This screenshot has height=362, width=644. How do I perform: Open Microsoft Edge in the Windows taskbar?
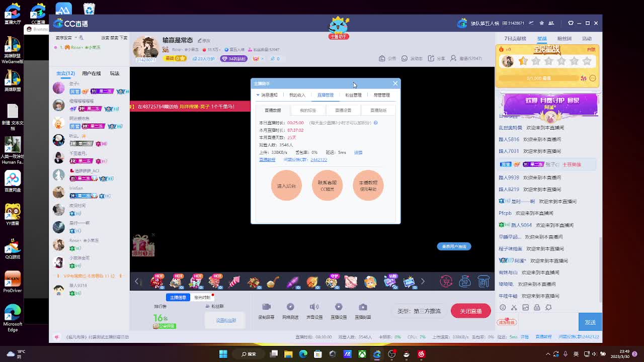point(303,354)
